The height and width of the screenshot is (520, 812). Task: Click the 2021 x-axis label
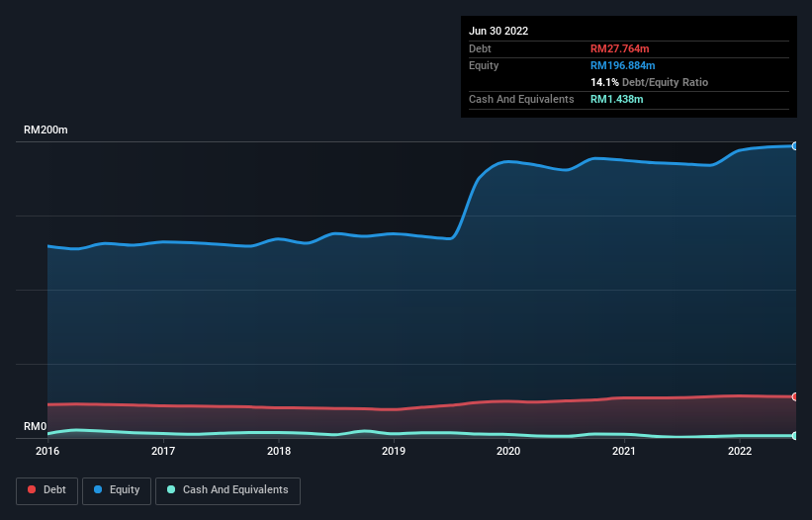[x=624, y=451]
